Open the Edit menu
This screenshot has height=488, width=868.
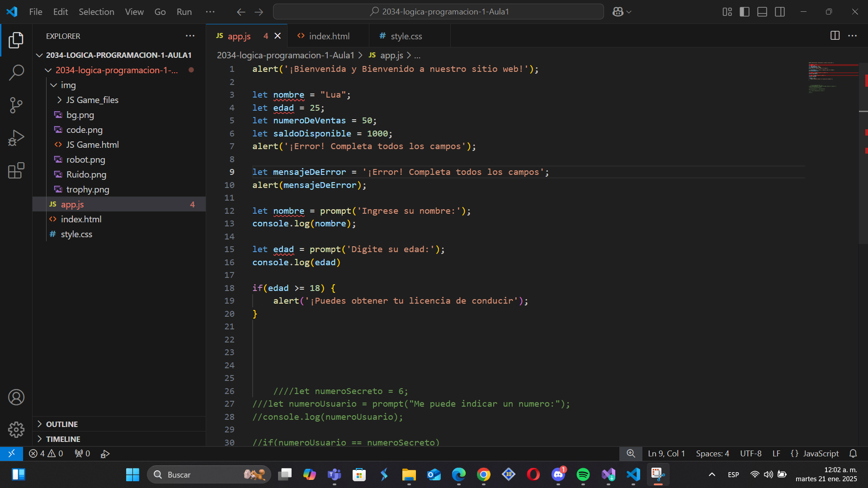pos(61,12)
